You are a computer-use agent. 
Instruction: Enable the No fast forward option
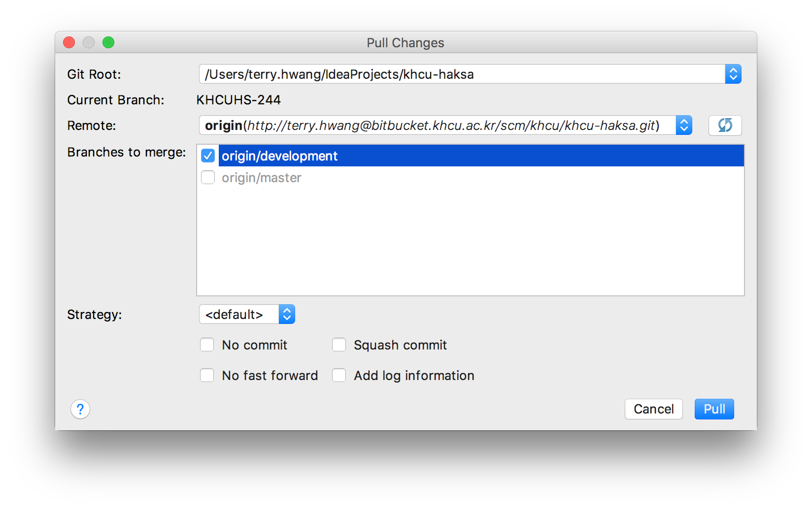[206, 375]
